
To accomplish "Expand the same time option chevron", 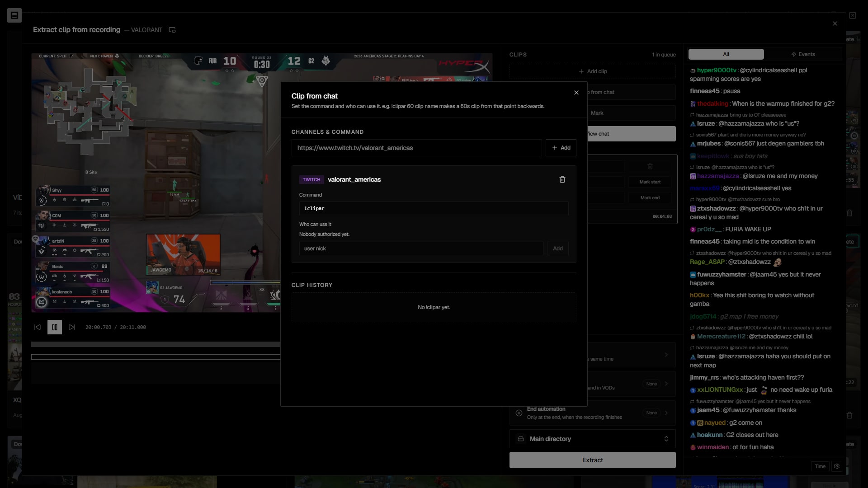I will (666, 355).
